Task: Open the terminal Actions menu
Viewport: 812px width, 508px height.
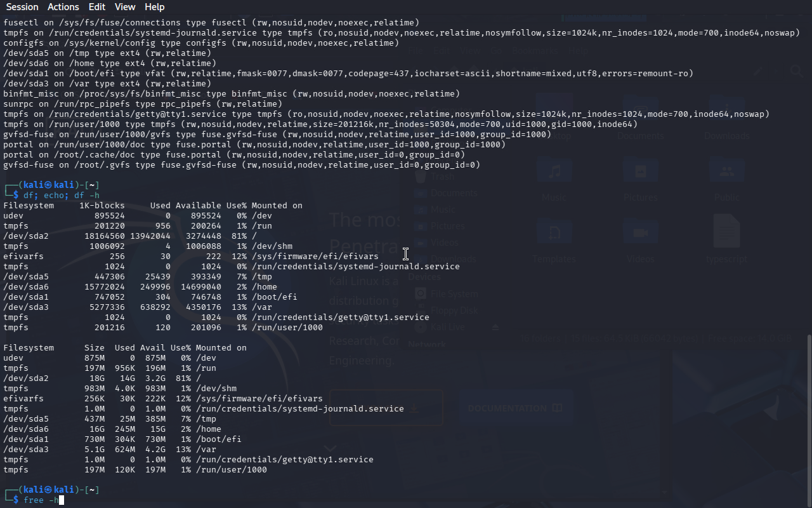Action: [63, 7]
